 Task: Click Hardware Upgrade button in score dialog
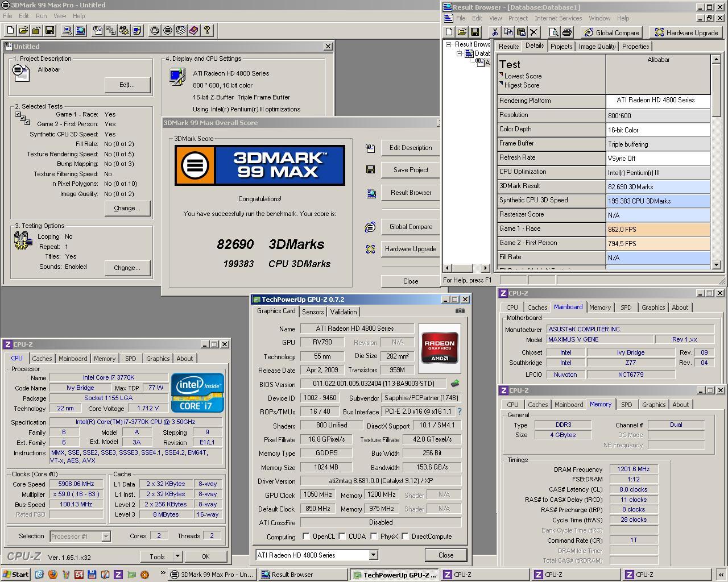pyautogui.click(x=411, y=249)
